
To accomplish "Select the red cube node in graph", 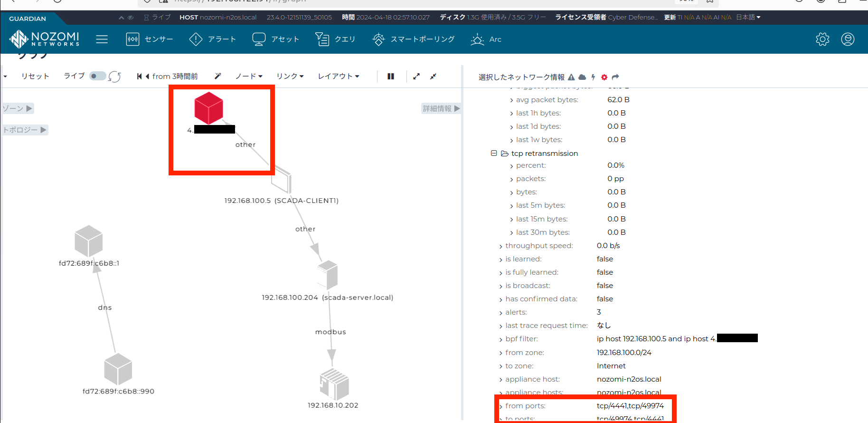I will [x=208, y=108].
